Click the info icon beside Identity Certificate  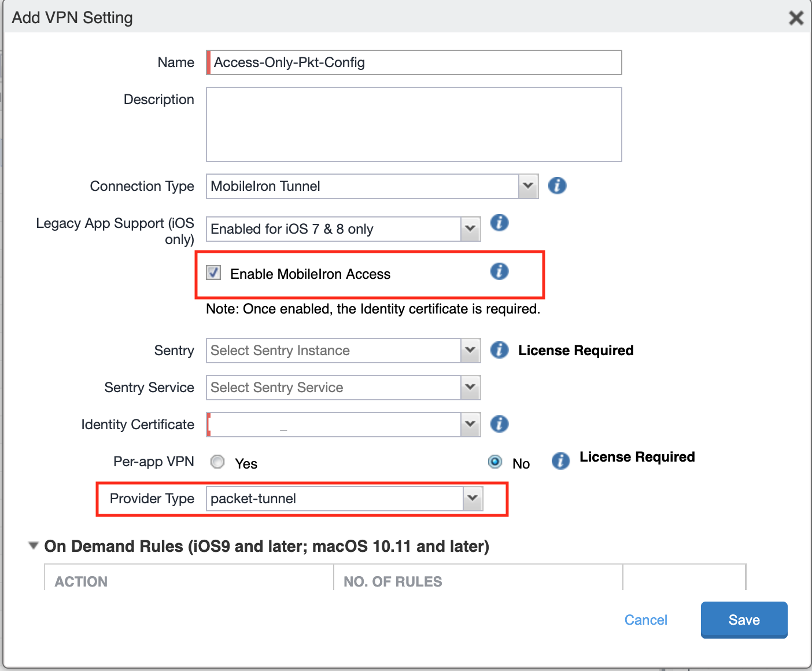499,424
